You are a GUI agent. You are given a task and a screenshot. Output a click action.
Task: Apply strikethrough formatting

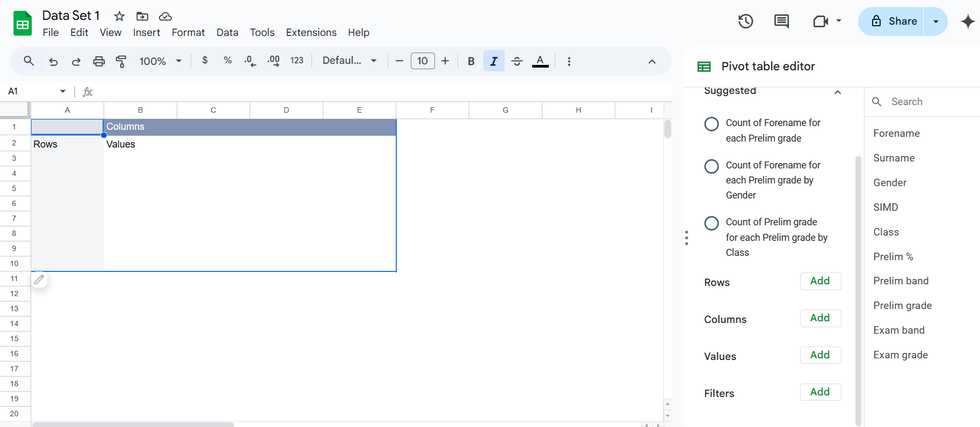click(517, 61)
